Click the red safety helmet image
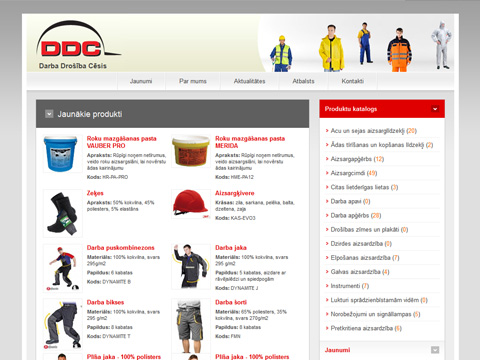This screenshot has height=360, width=480. [x=191, y=204]
